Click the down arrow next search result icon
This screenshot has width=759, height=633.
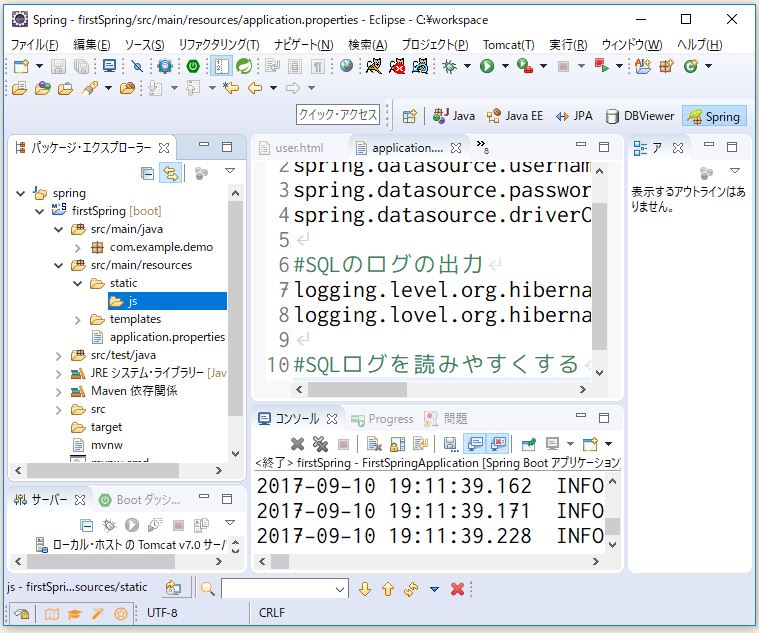[x=365, y=589]
